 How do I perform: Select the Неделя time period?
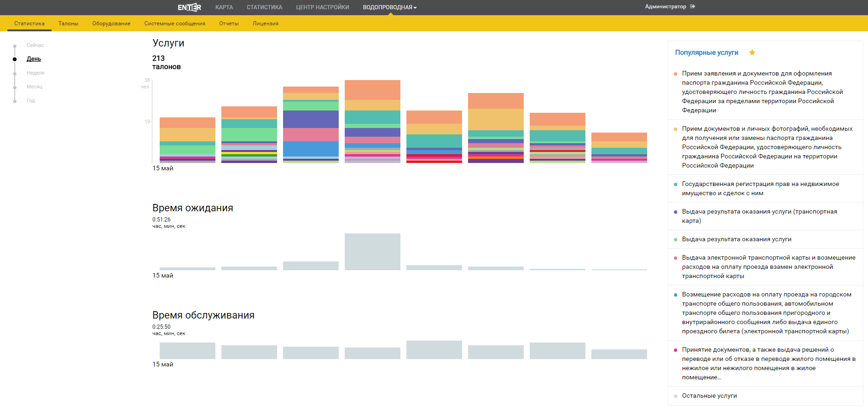click(35, 73)
